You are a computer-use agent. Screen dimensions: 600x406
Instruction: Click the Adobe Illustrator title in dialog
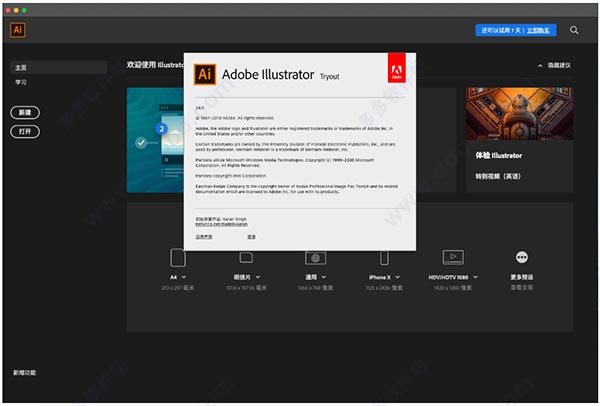coord(268,75)
